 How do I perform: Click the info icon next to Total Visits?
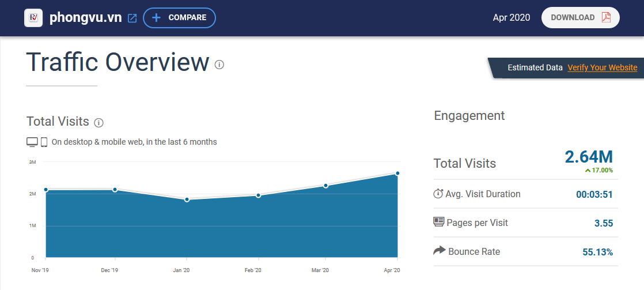tap(99, 122)
